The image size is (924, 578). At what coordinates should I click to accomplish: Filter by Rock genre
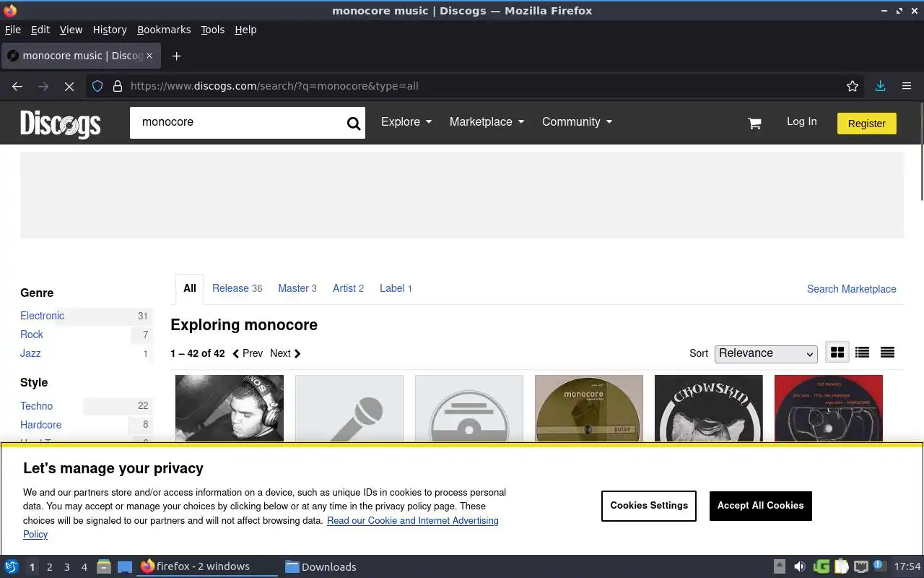click(x=32, y=335)
